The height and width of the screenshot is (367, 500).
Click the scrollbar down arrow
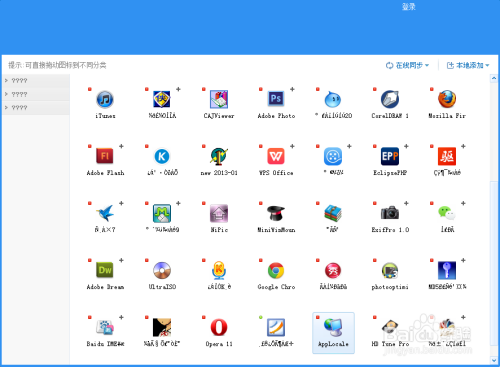[x=494, y=360]
